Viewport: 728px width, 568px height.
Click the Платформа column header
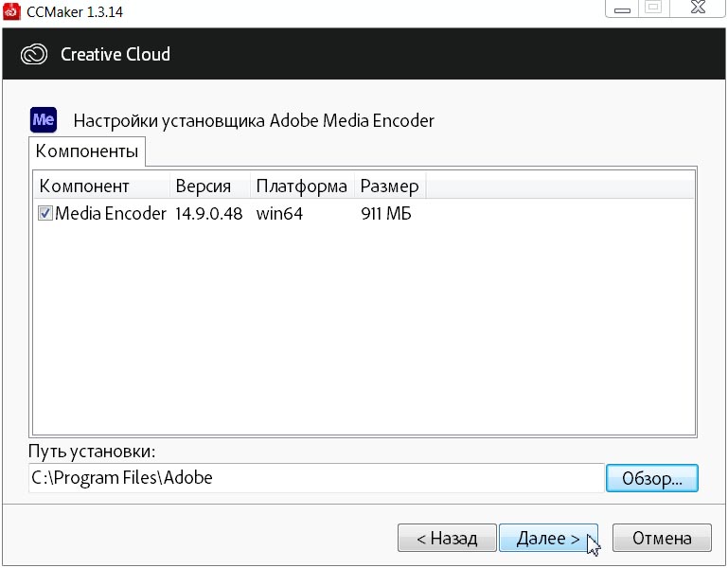point(302,186)
